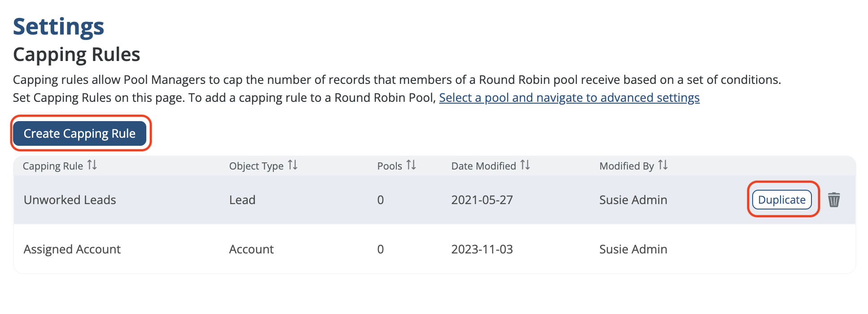868x314 pixels.
Task: Click sort arrows next to Object Type
Action: 293,165
